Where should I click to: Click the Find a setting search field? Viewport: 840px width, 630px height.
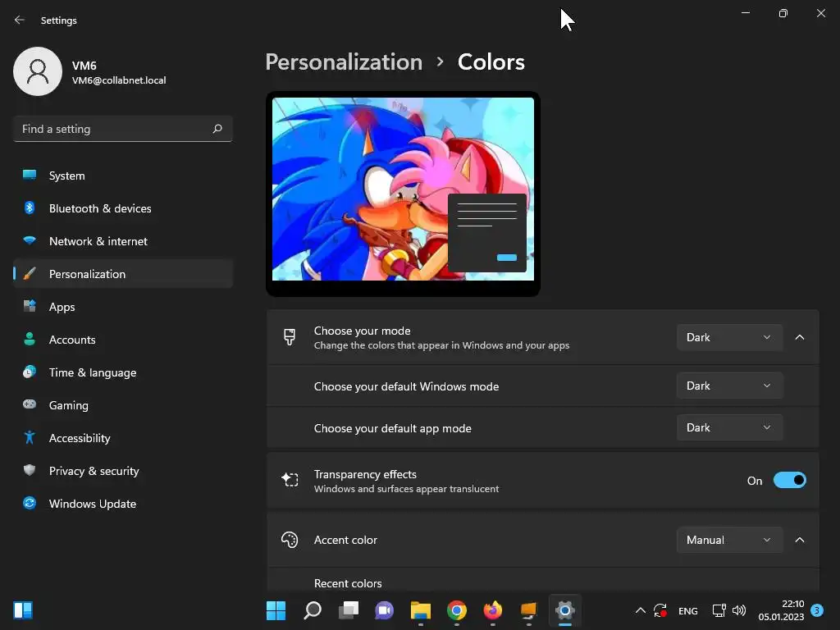click(123, 129)
